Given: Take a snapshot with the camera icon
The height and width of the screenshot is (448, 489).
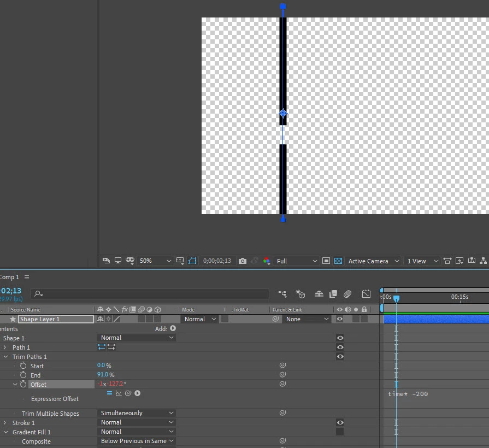Looking at the screenshot, I should click(x=243, y=261).
